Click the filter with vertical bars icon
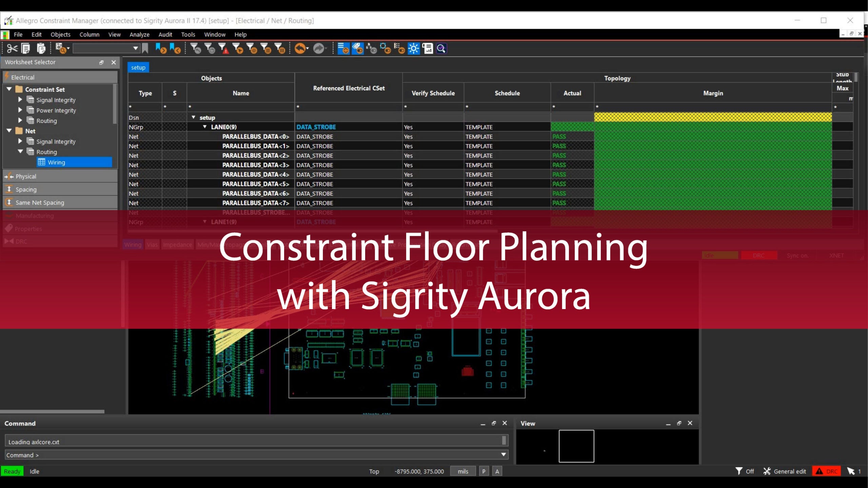Image resolution: width=868 pixels, height=488 pixels. click(x=280, y=49)
